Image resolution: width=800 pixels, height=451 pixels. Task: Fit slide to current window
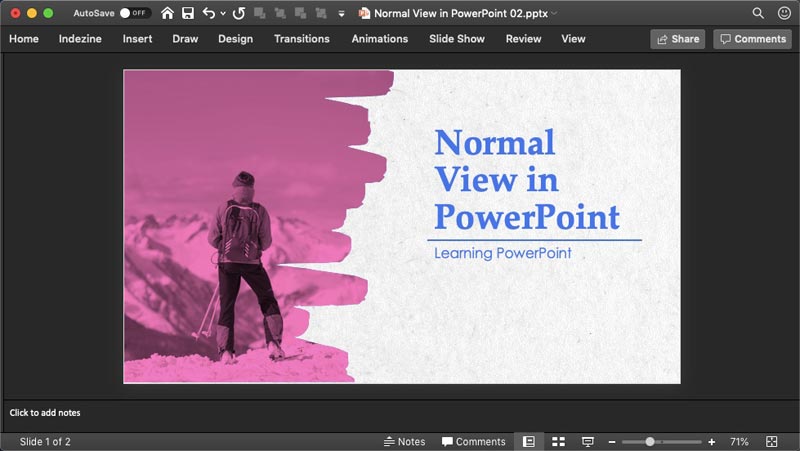[772, 441]
